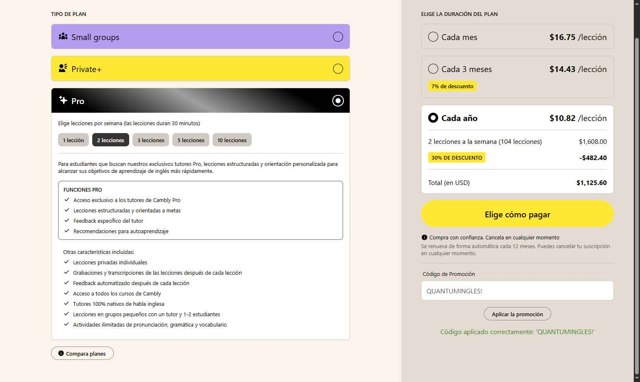Click 'Tutores 100% nativos de habla inglesa'

[x=118, y=304]
